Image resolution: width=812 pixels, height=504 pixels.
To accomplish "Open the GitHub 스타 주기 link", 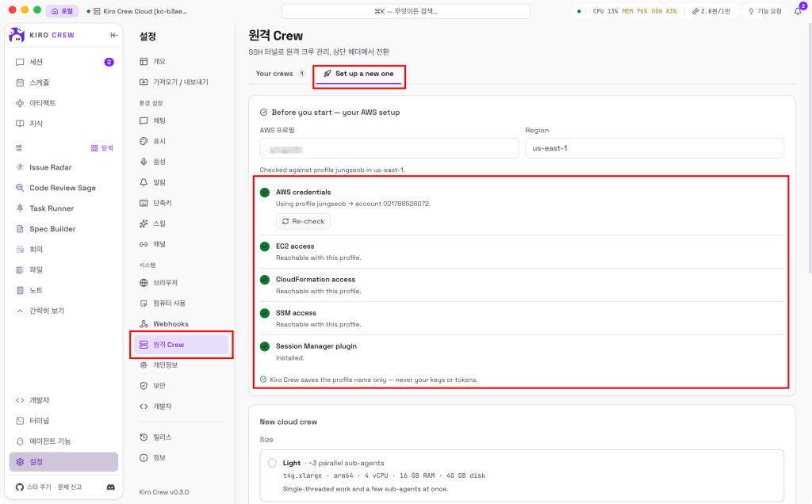I will (x=33, y=487).
